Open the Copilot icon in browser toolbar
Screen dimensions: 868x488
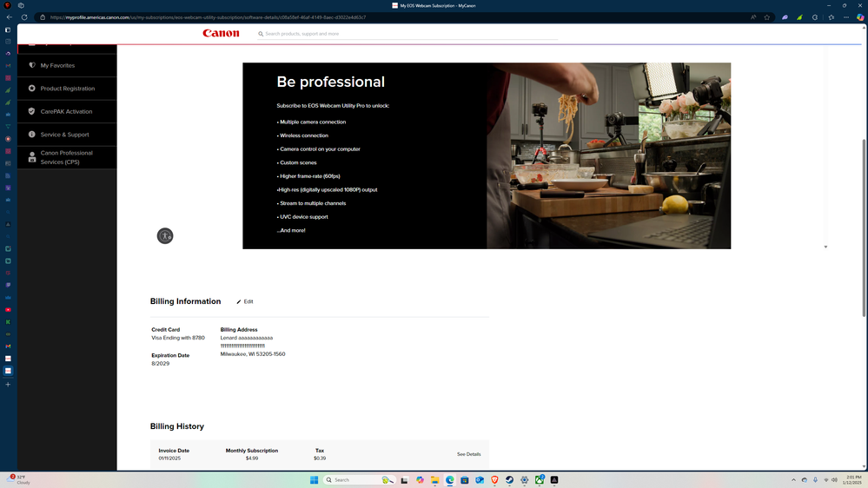[859, 17]
